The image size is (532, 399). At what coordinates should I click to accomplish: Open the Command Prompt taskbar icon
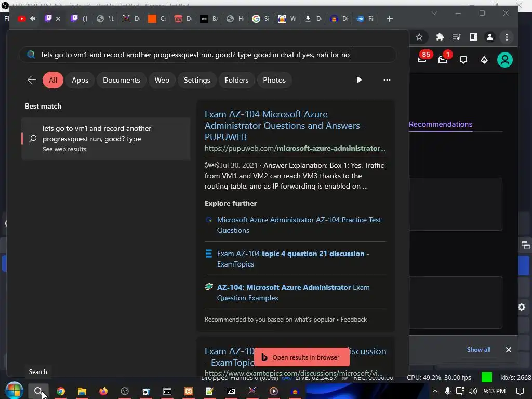(167, 391)
